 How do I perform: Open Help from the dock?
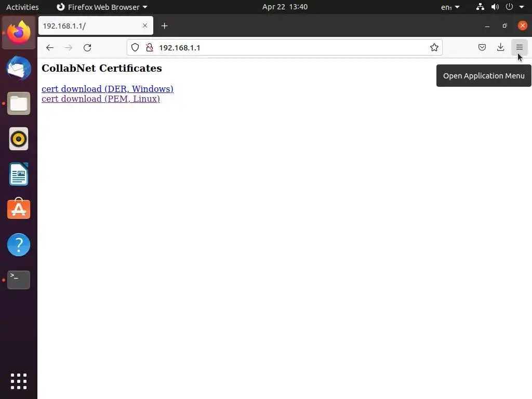[19, 245]
